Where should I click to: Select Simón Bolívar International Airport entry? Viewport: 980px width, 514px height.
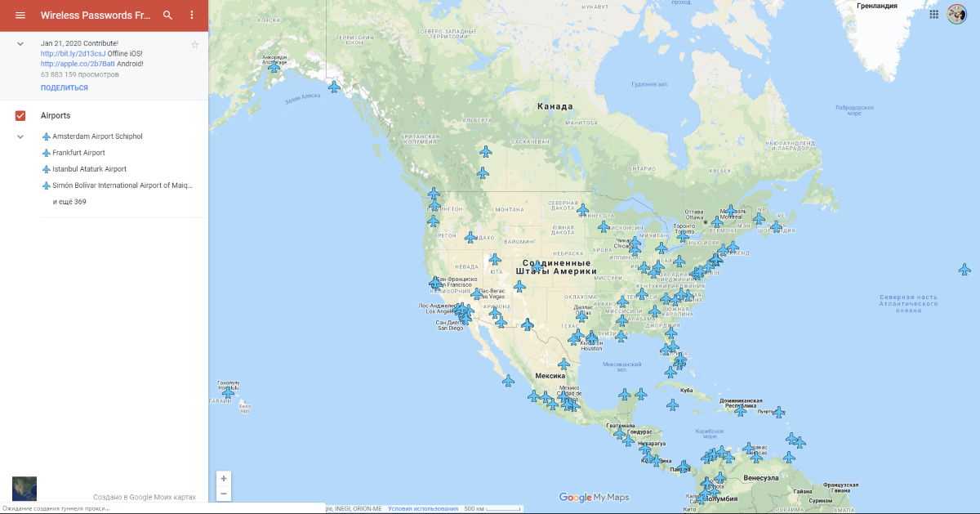pos(122,185)
